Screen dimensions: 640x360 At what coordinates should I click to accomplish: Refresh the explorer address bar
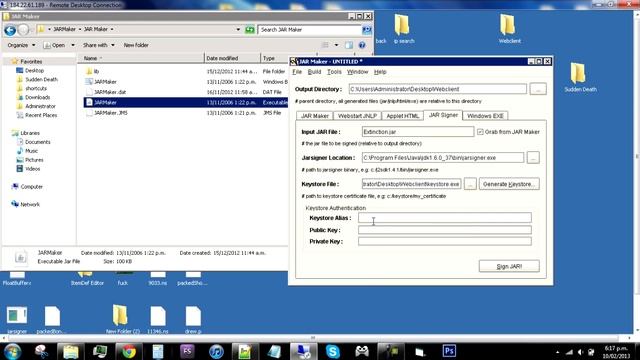pyautogui.click(x=249, y=30)
